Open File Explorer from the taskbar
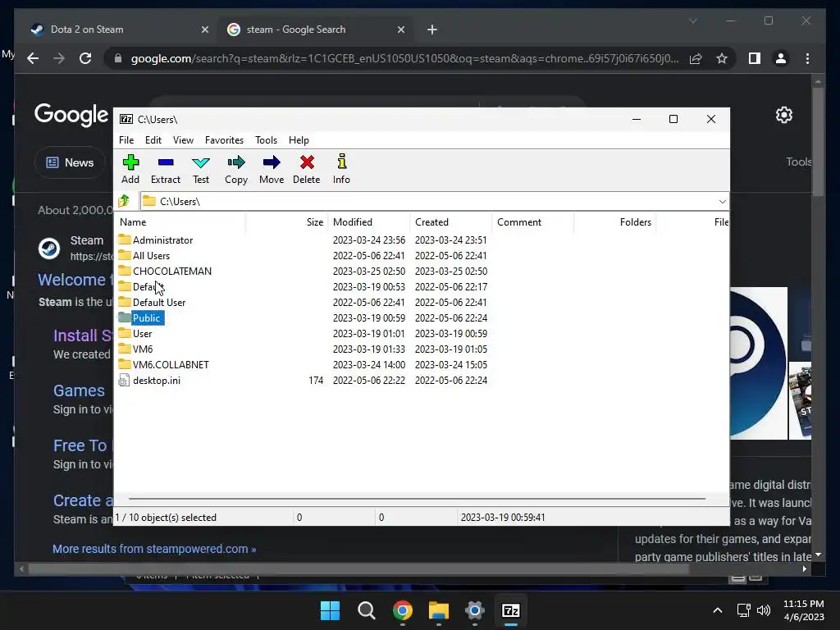 [x=439, y=610]
